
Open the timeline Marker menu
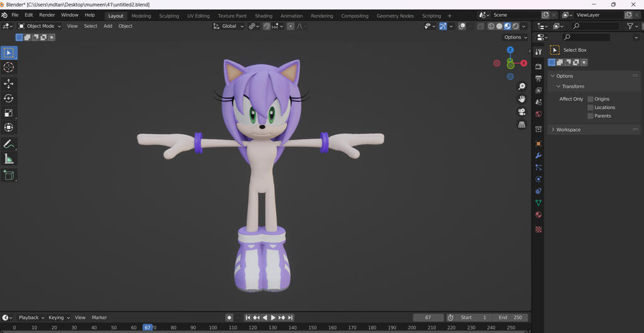(x=100, y=317)
